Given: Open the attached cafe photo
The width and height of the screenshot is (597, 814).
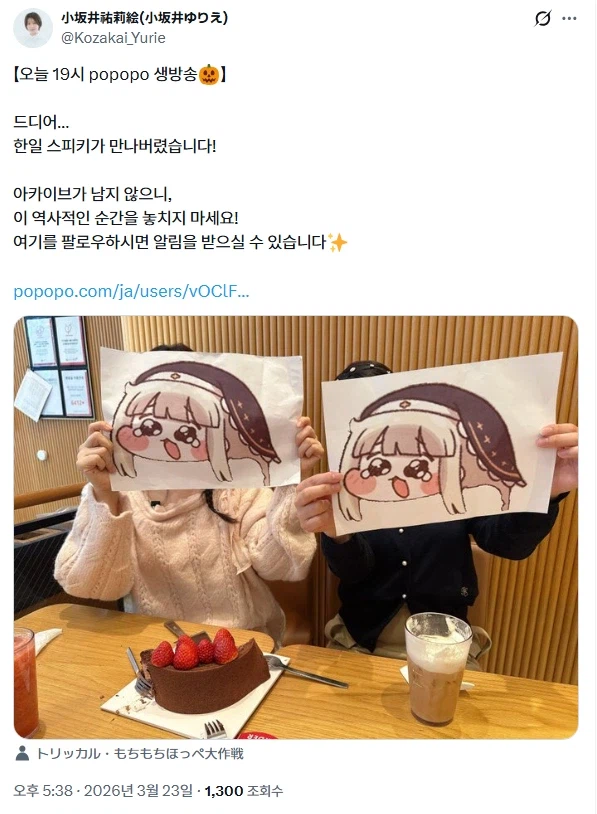Looking at the screenshot, I should [296, 527].
